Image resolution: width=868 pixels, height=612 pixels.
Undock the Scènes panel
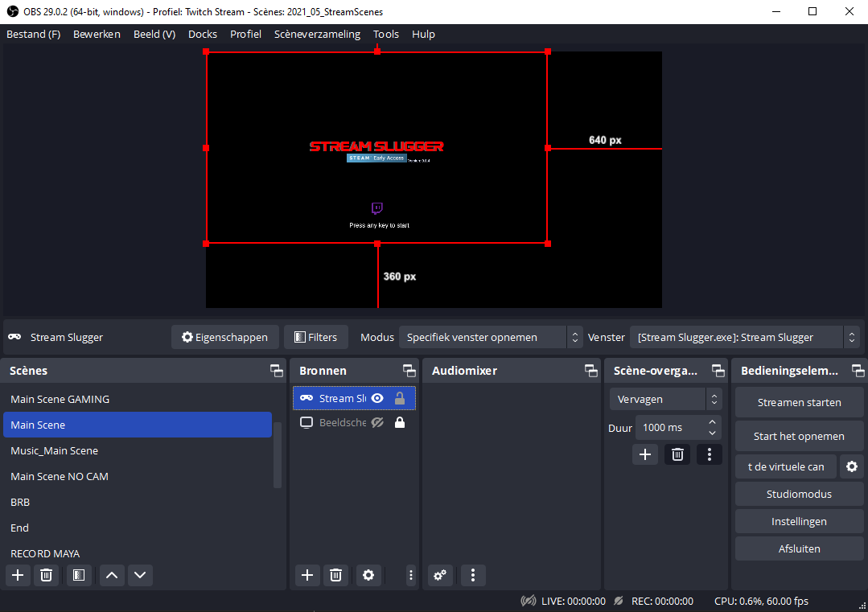point(276,371)
